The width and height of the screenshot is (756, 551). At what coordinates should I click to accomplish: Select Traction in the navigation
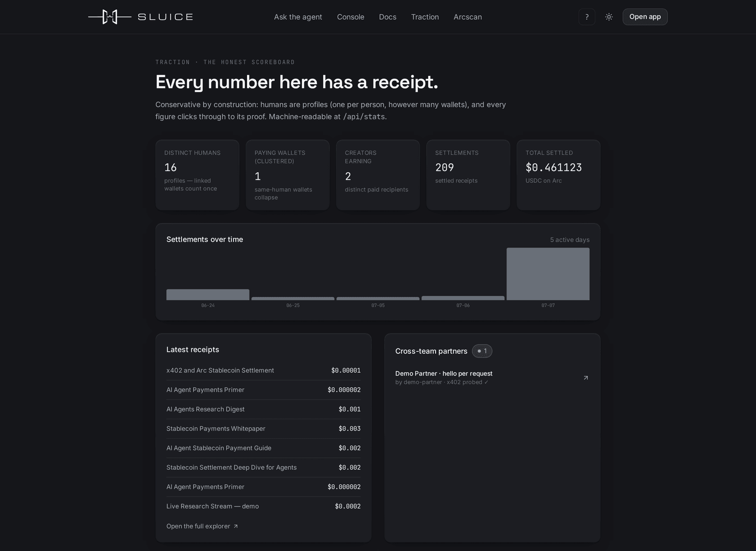pos(425,17)
